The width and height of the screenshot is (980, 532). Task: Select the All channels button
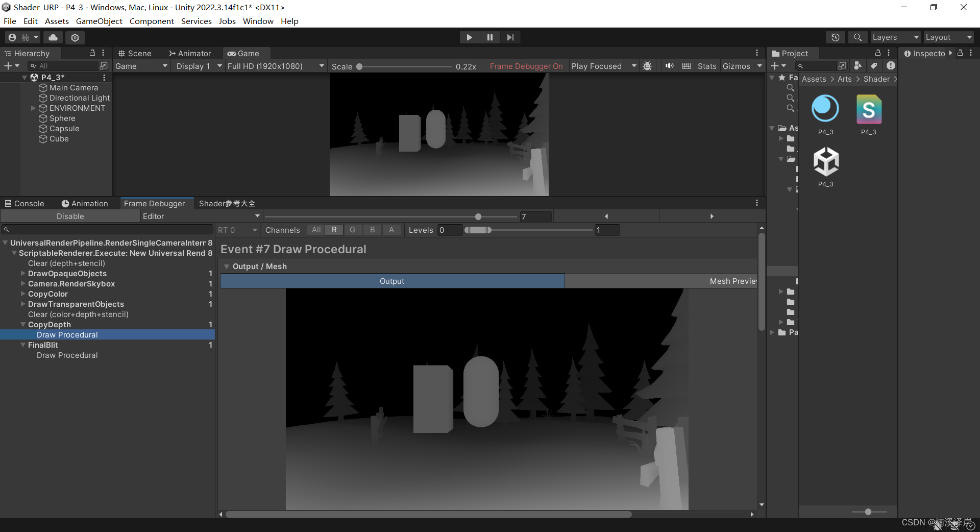pyautogui.click(x=316, y=230)
